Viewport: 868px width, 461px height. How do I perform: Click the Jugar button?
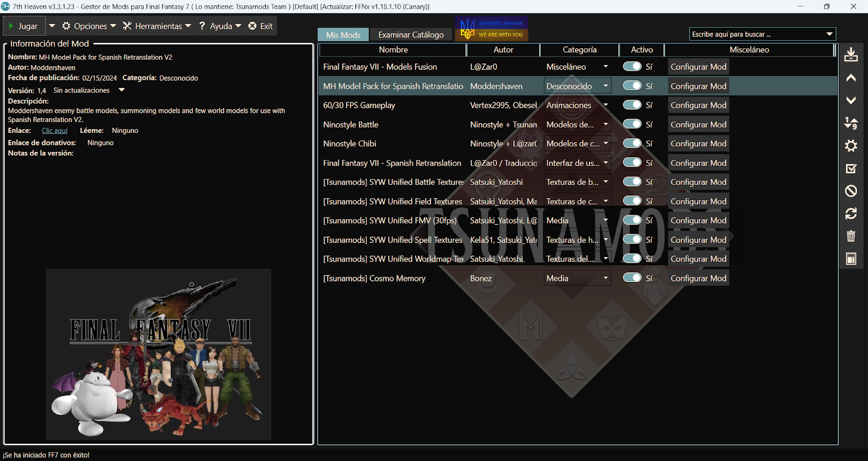coord(24,26)
